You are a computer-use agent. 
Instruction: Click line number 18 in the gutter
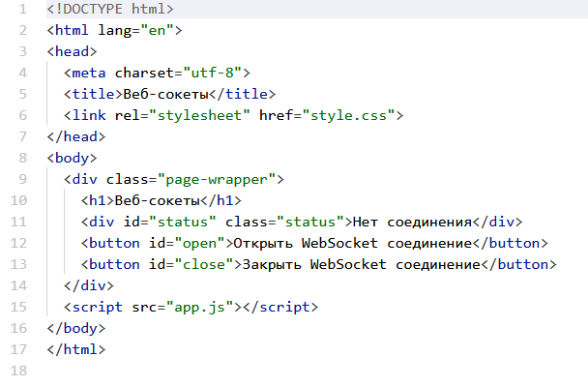point(18,371)
